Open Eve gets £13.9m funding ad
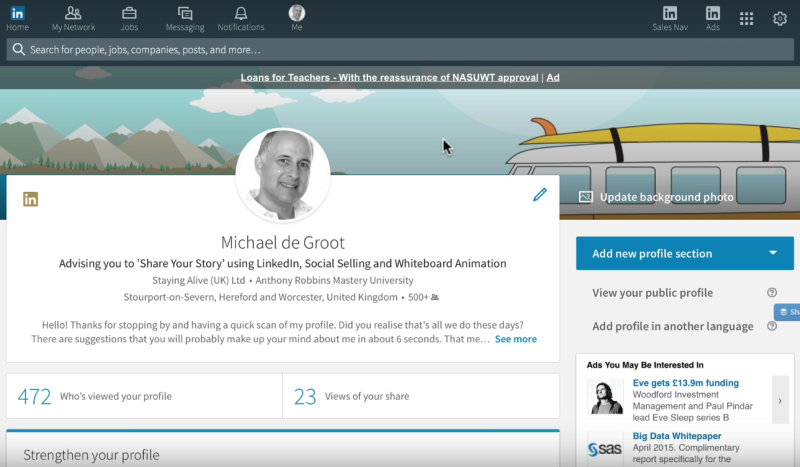Image resolution: width=800 pixels, height=467 pixels. (685, 383)
